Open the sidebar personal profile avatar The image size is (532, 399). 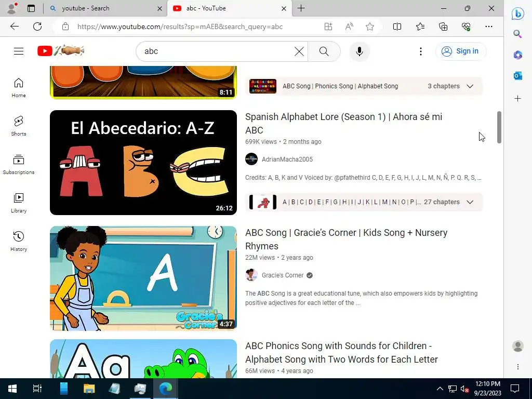click(x=518, y=346)
